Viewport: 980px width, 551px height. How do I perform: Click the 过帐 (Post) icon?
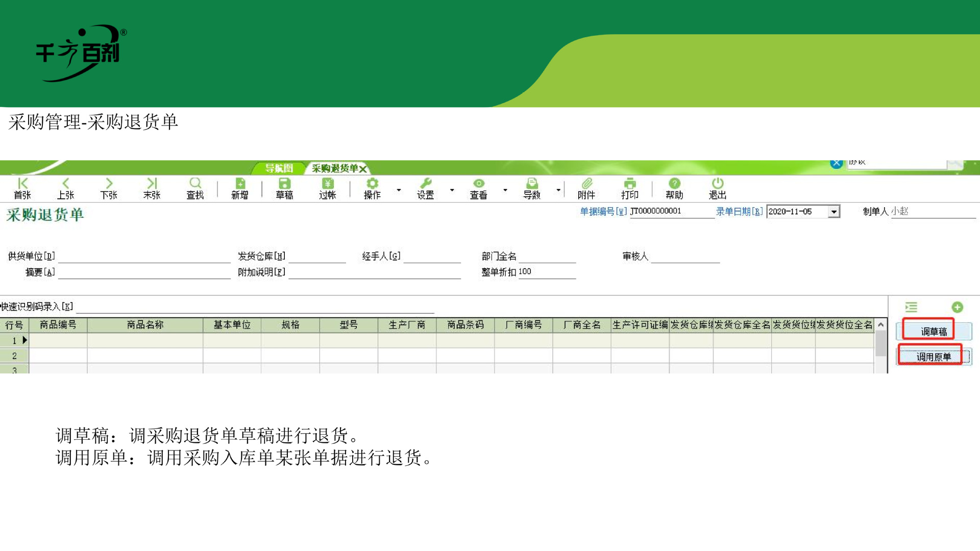pos(327,188)
